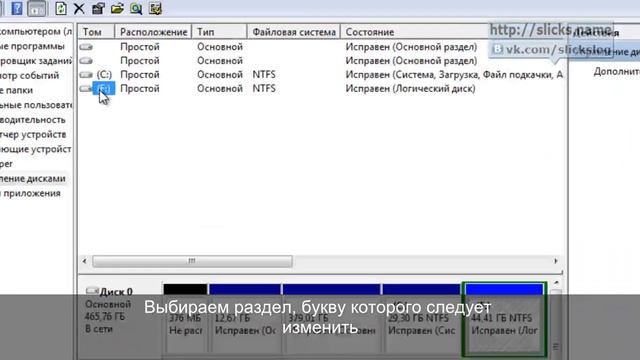Screen dimensions: 640x360
Task: Select the 'тчер устройств' tree item
Action: point(33,135)
